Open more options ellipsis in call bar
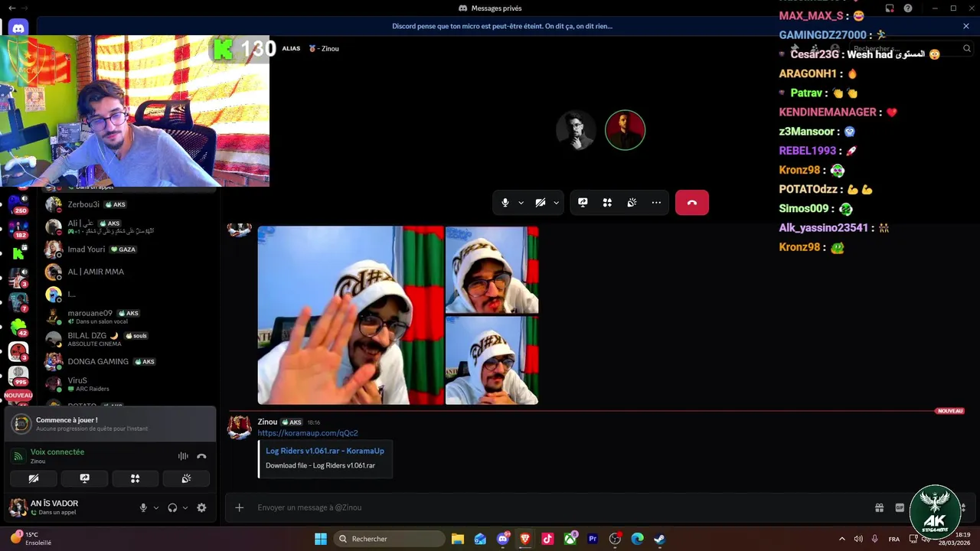 656,203
